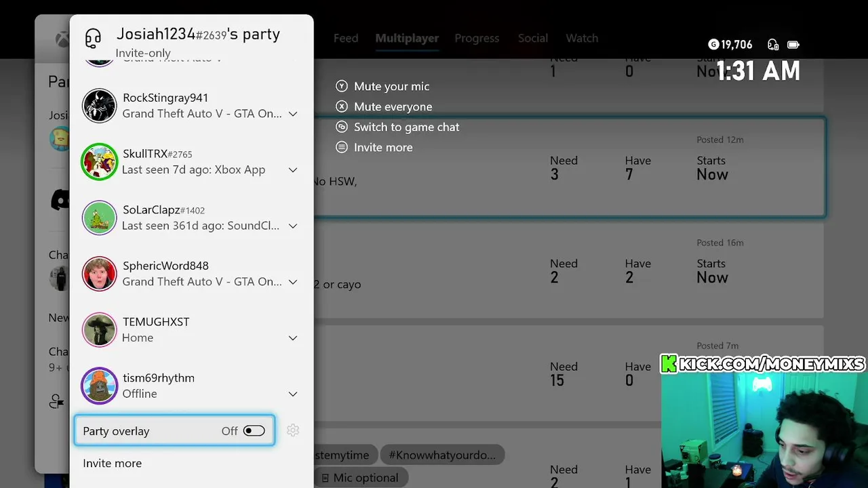Open SphericWord848's profile avatar
The width and height of the screenshot is (868, 488).
click(100, 274)
